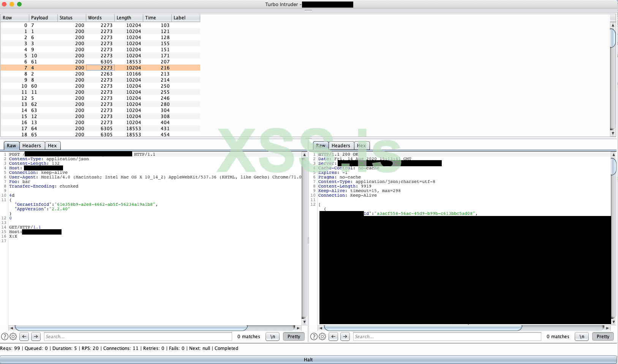Switch response panel to Hex tab
This screenshot has height=364, width=618.
coord(362,146)
